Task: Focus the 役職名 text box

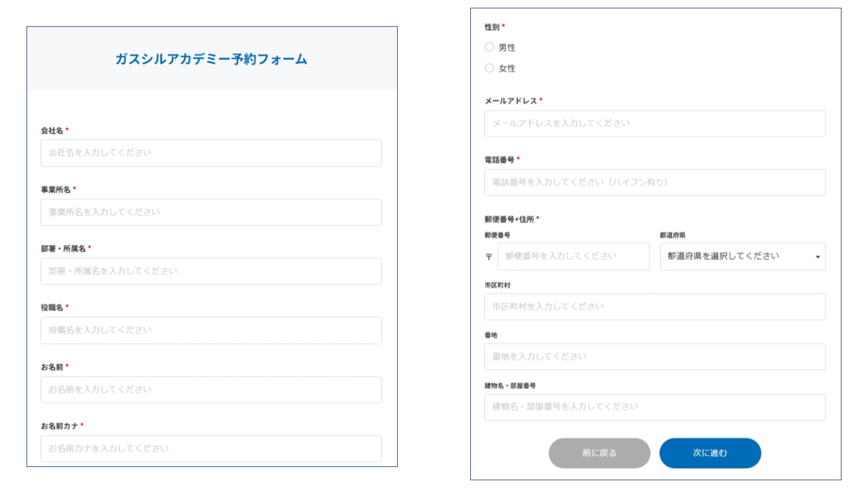Action: pos(210,330)
